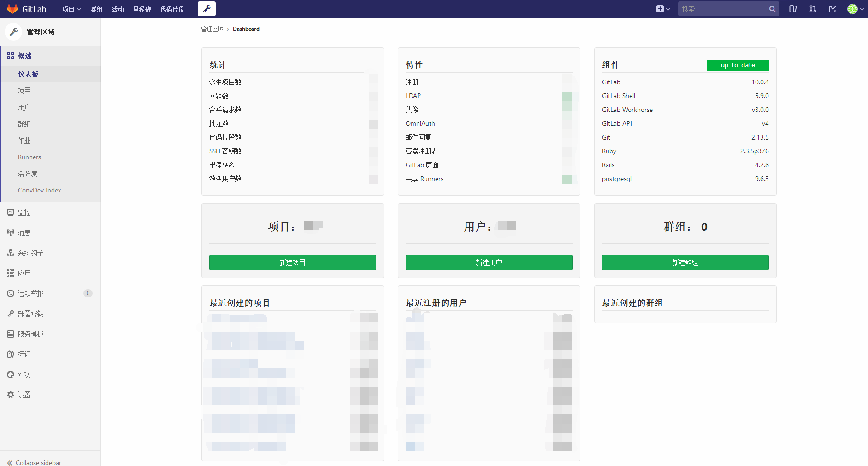868x466 pixels.
Task: Click the GitLab version 10.0.4 value
Action: click(760, 82)
